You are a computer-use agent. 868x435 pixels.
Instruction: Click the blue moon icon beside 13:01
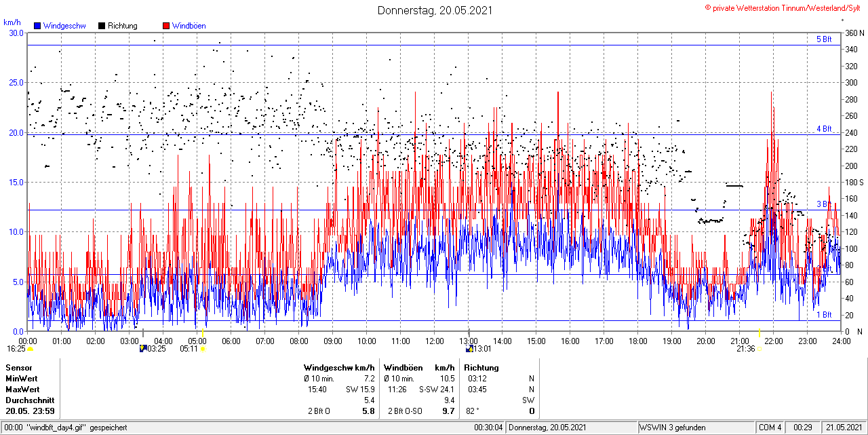pyautogui.click(x=469, y=349)
